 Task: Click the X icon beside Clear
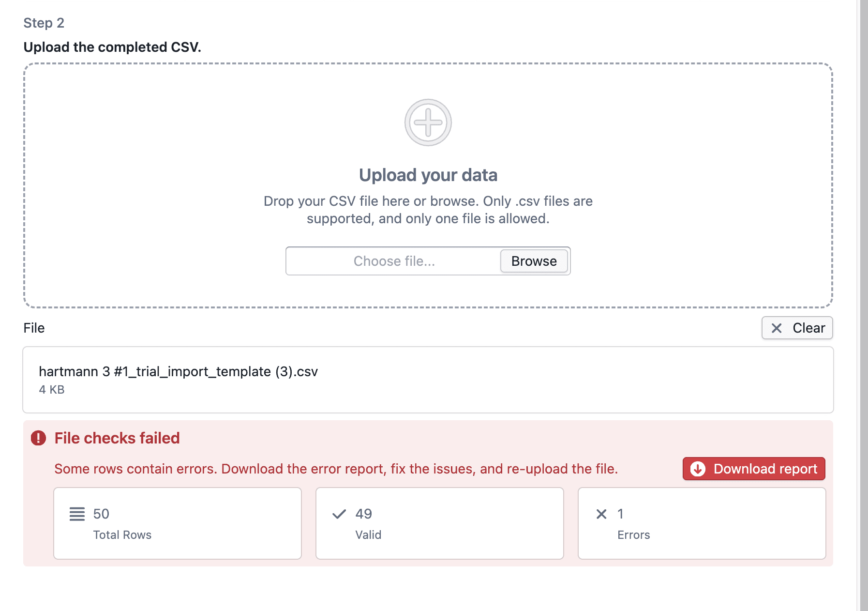777,328
